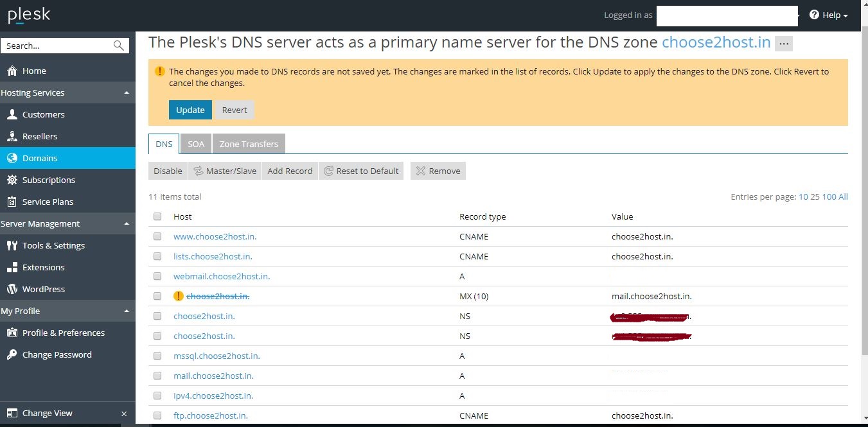This screenshot has height=427, width=868.
Task: Click the Plesk logo
Action: click(29, 15)
